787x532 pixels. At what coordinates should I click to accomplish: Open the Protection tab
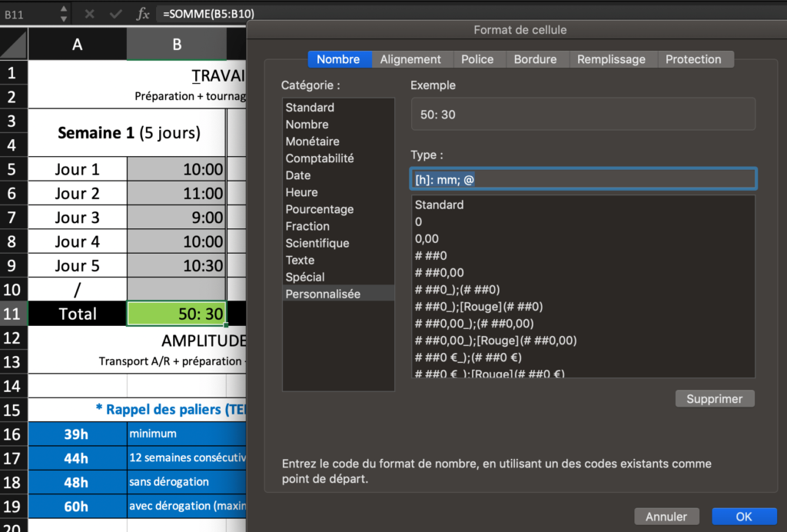point(693,59)
